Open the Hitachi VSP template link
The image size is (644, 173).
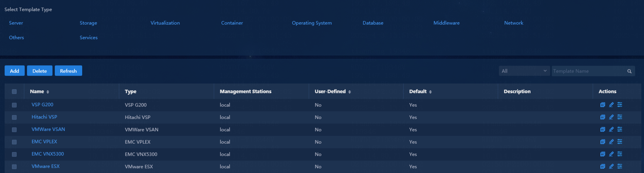(44, 117)
